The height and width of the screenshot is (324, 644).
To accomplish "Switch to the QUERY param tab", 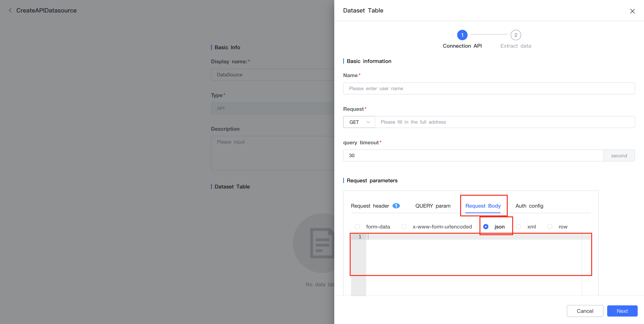I will pyautogui.click(x=433, y=206).
